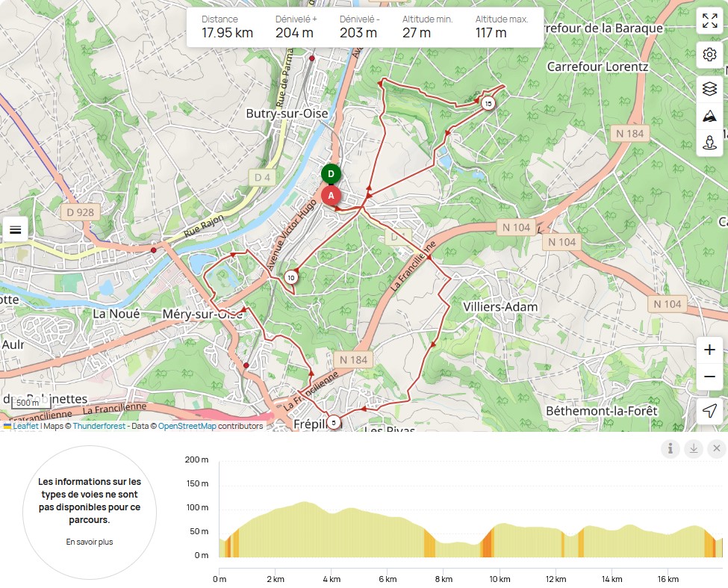
Task: Zoom out on the map
Action: click(x=709, y=377)
